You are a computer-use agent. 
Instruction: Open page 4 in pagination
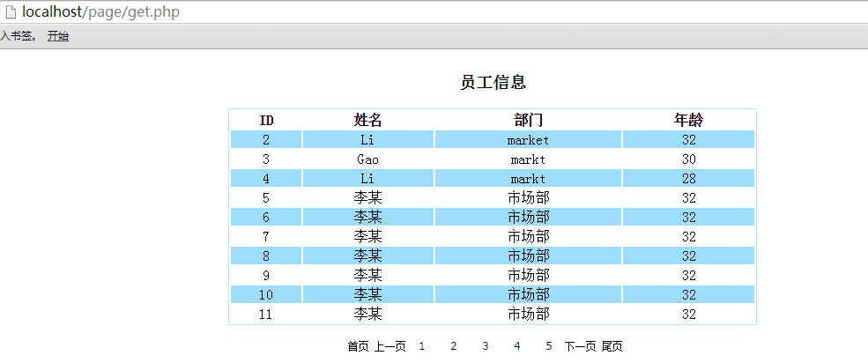[517, 346]
